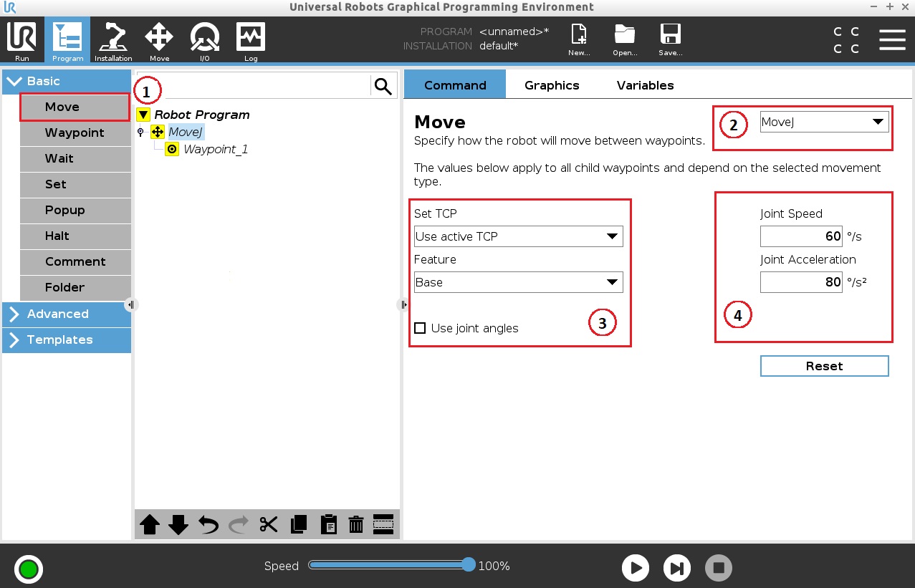915x588 pixels.
Task: Paste the copied program node
Action: (328, 525)
